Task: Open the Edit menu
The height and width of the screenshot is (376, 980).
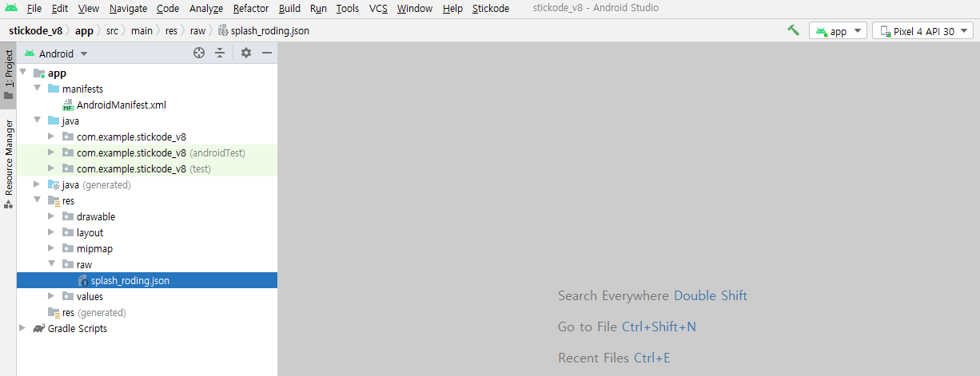Action: pos(60,8)
